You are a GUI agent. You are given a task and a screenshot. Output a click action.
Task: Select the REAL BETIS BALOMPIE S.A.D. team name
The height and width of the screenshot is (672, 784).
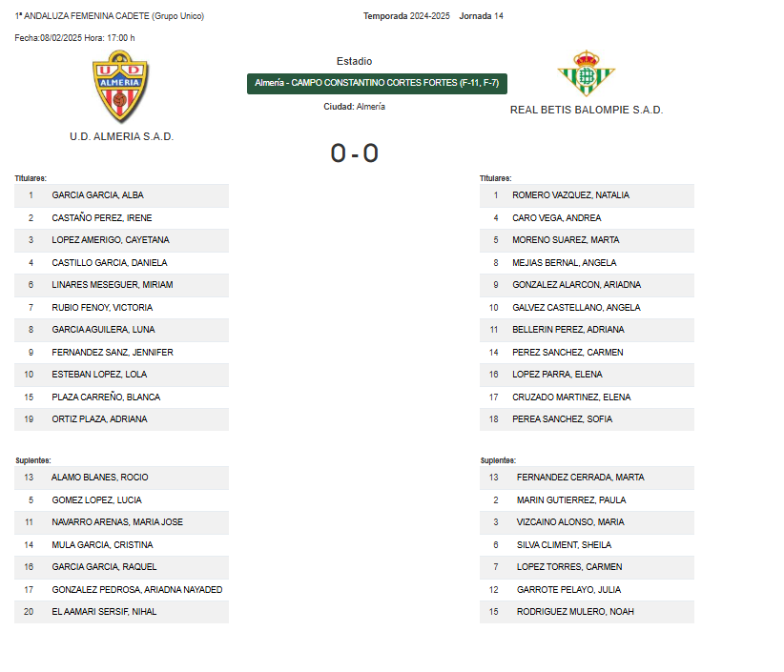[586, 110]
